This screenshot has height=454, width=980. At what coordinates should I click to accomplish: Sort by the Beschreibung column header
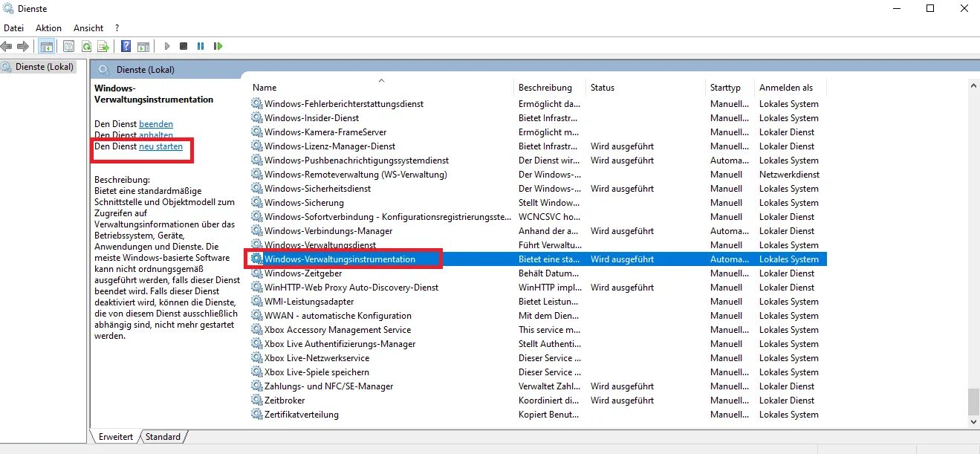pos(550,87)
